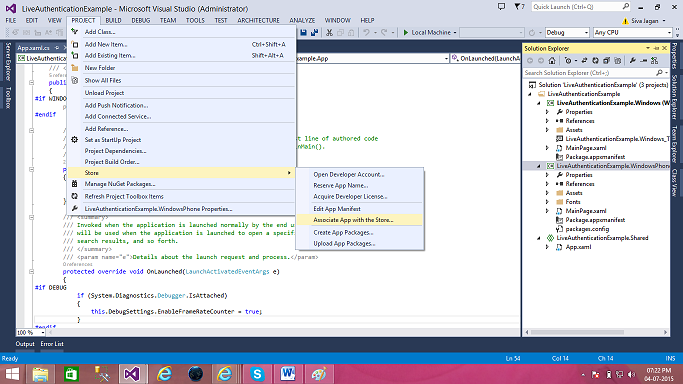Click the Windows Start button
The height and width of the screenshot is (384, 683).
(x=12, y=374)
